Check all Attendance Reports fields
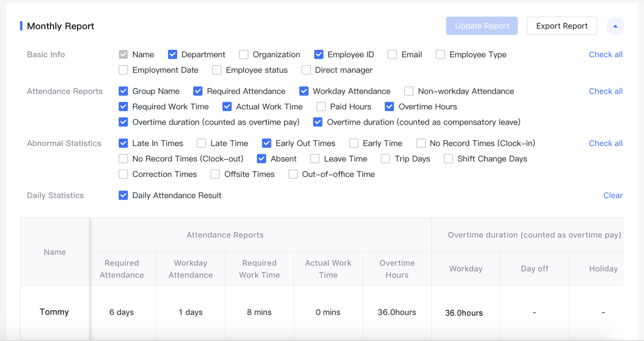This screenshot has width=644, height=341. [x=605, y=92]
